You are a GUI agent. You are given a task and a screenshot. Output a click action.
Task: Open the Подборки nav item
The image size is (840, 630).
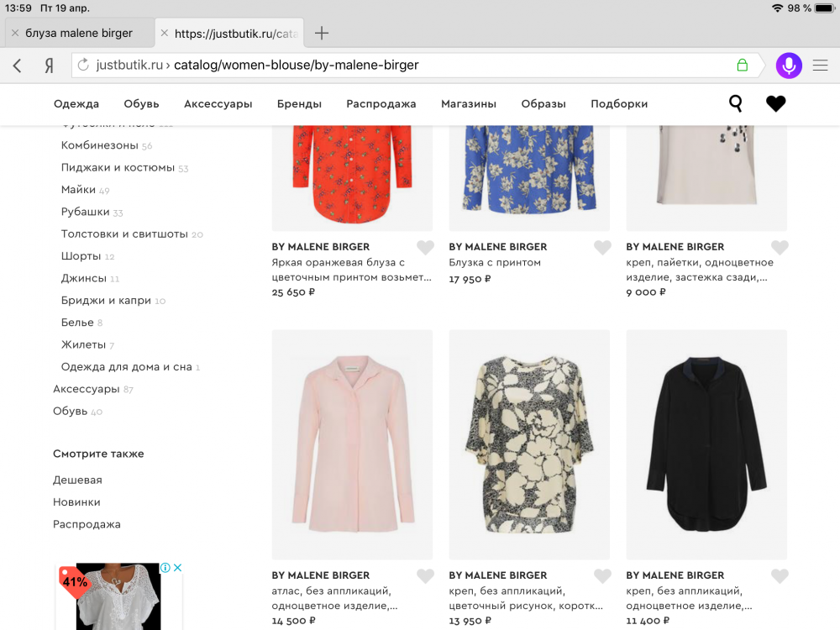(x=619, y=104)
